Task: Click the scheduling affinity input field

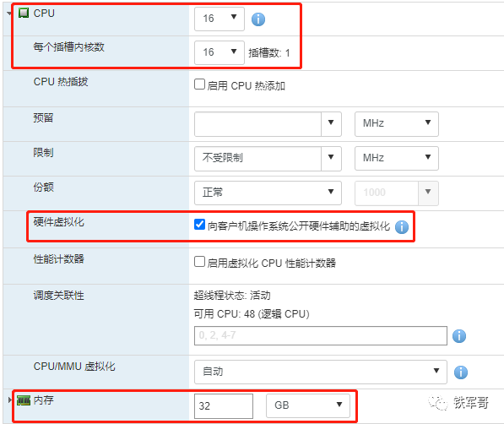Action: 321,335
